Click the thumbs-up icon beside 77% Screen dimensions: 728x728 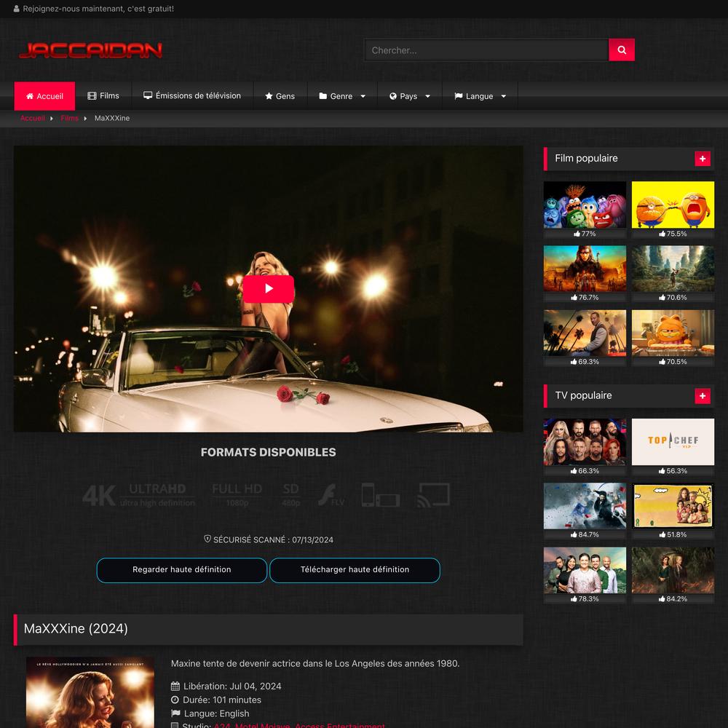click(x=577, y=234)
